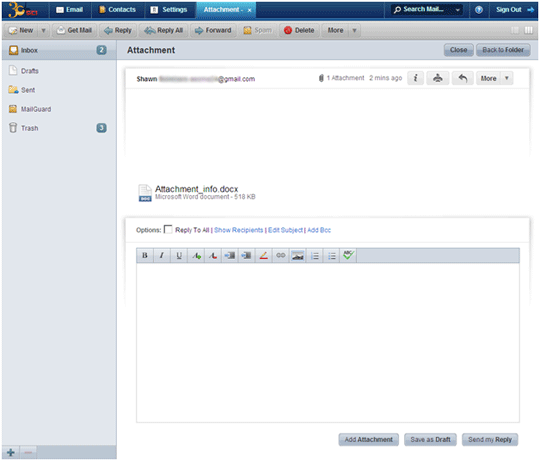The width and height of the screenshot is (540, 461).
Task: Add a new folder with plus icon
Action: click(x=11, y=452)
